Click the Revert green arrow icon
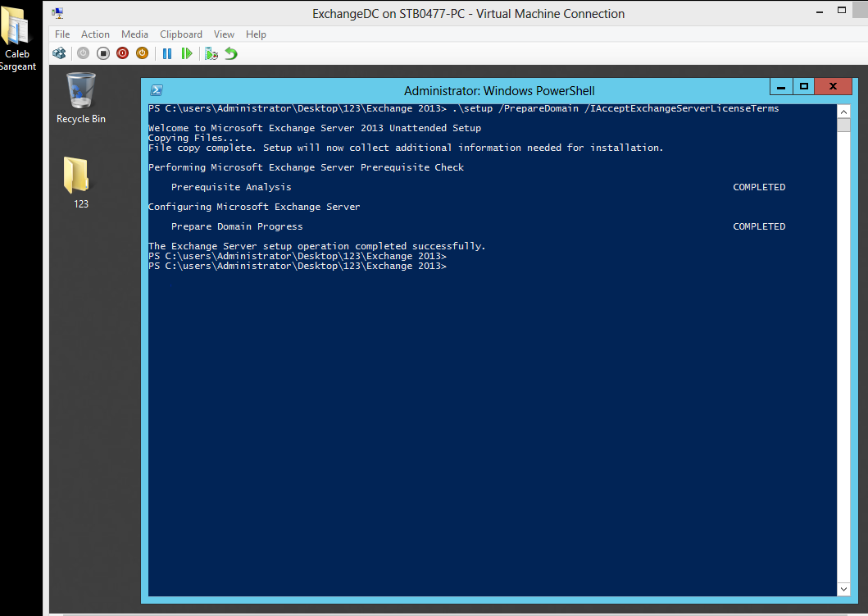 pos(231,53)
